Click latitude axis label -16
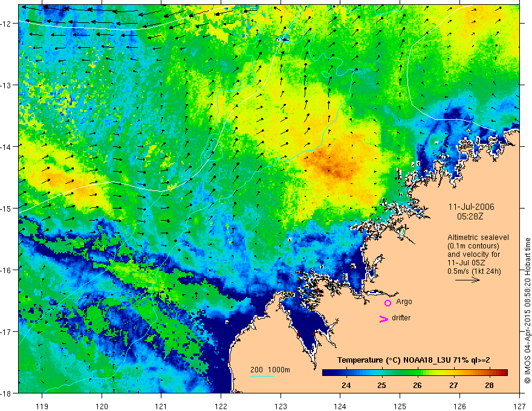 tap(7, 270)
